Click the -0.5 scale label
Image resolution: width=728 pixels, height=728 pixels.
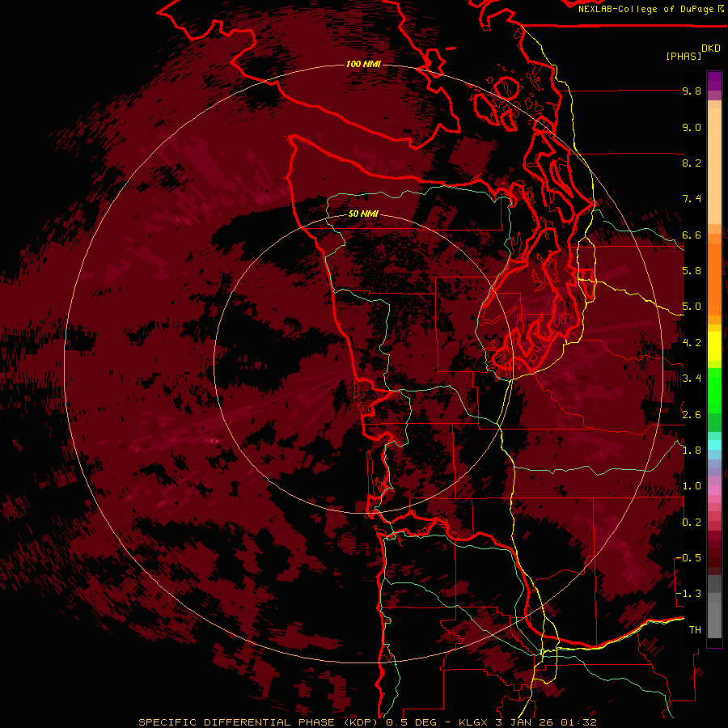[x=688, y=558]
